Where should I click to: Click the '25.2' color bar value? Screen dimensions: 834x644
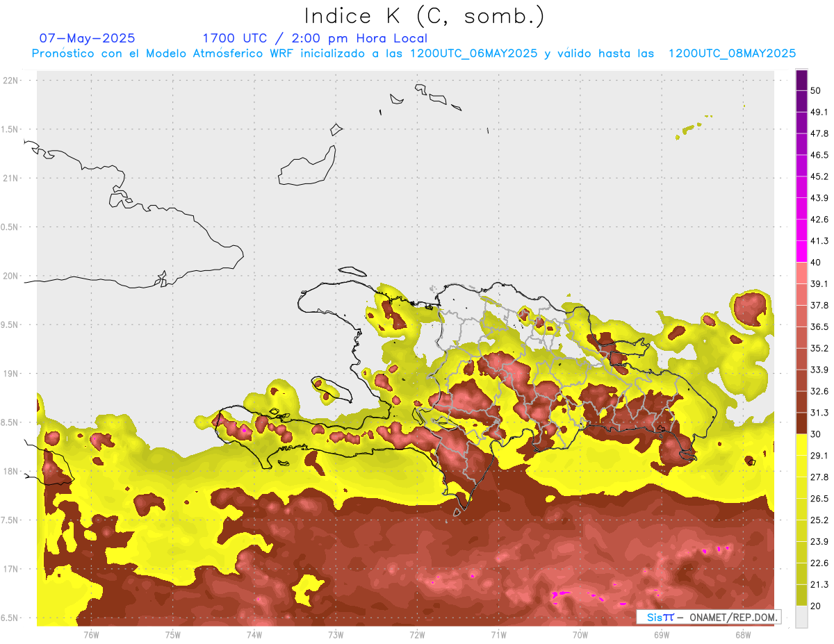click(x=819, y=520)
